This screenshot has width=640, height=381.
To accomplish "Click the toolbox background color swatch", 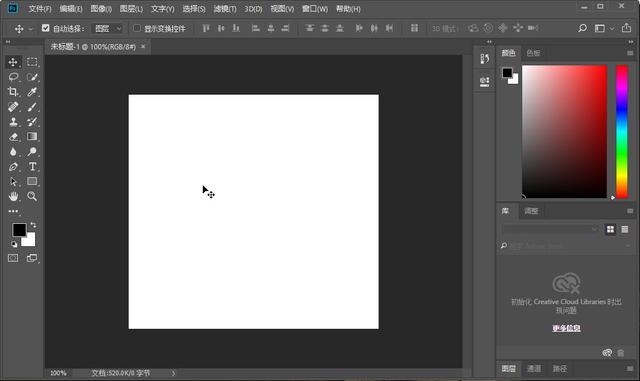I will 29,241.
